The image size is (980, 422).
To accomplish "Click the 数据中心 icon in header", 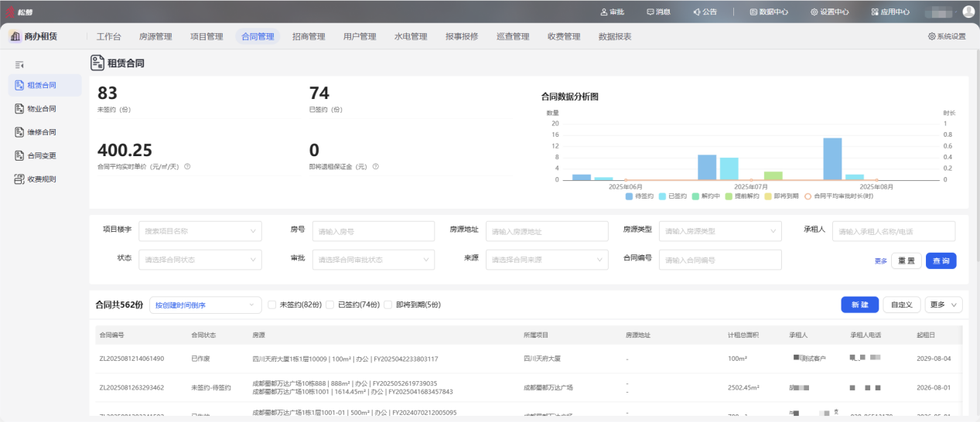I will click(x=753, y=12).
